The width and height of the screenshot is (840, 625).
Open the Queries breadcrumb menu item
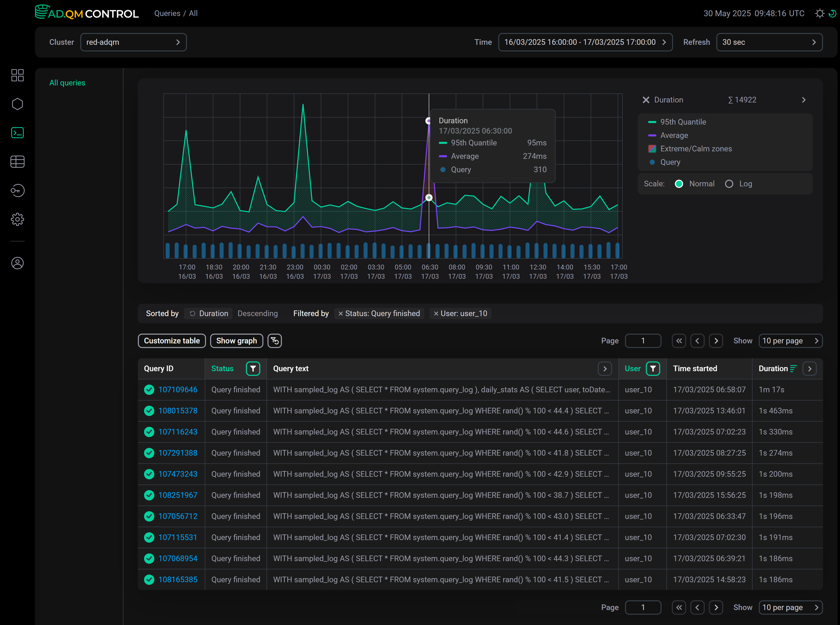pos(167,13)
